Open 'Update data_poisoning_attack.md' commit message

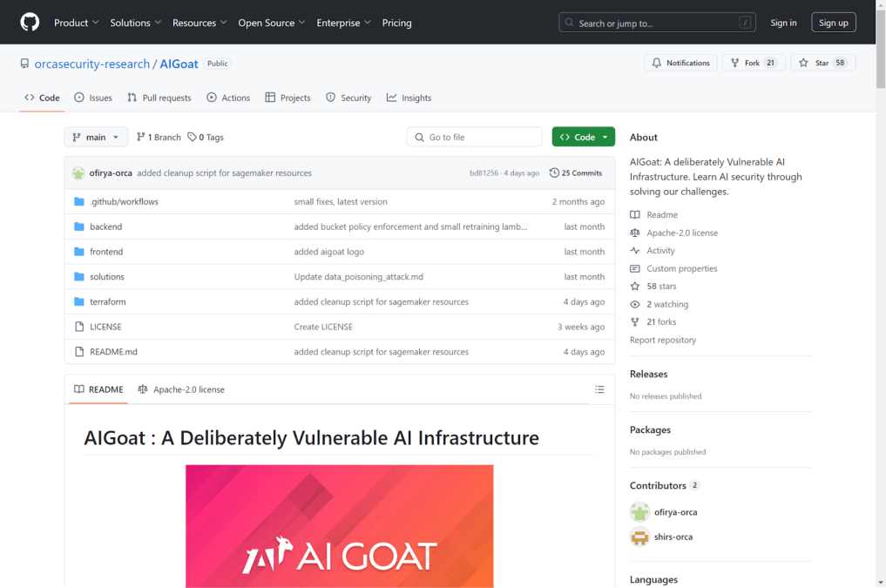(x=358, y=277)
